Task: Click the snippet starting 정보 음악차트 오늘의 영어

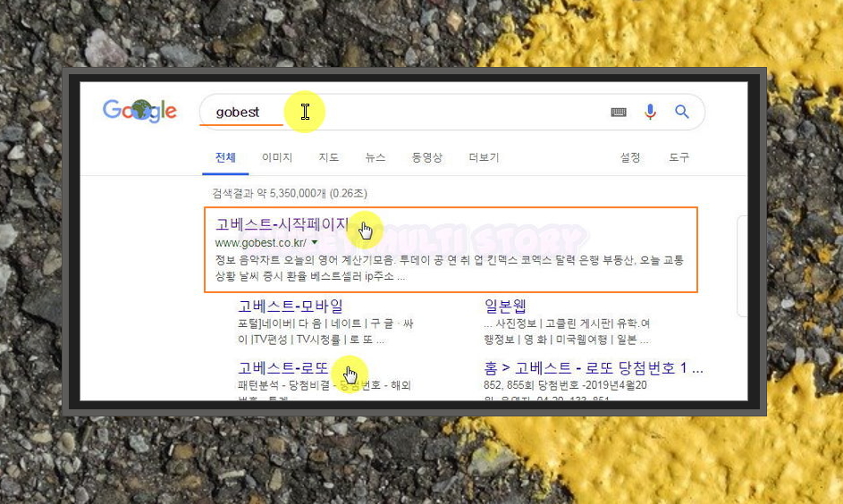Action: pos(450,268)
